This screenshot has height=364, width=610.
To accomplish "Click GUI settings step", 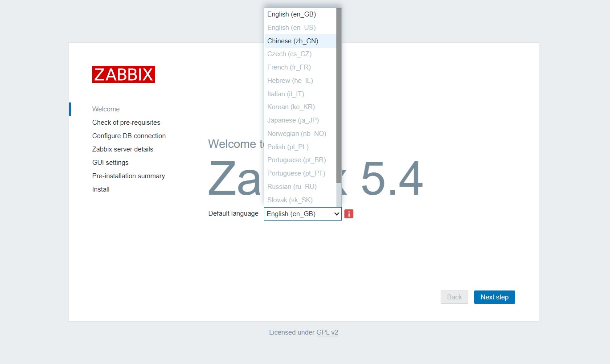I will [x=110, y=163].
